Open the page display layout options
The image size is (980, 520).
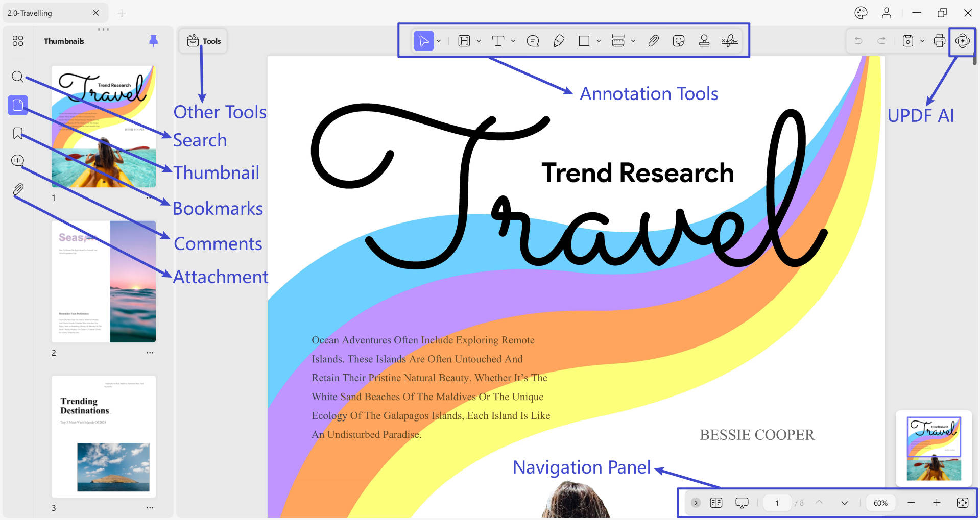coord(716,503)
